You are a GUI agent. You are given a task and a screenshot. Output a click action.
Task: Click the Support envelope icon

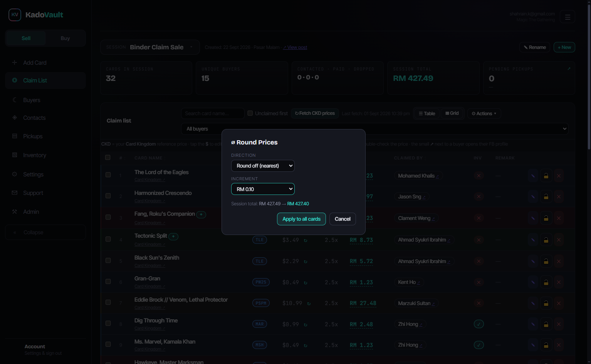click(x=15, y=193)
